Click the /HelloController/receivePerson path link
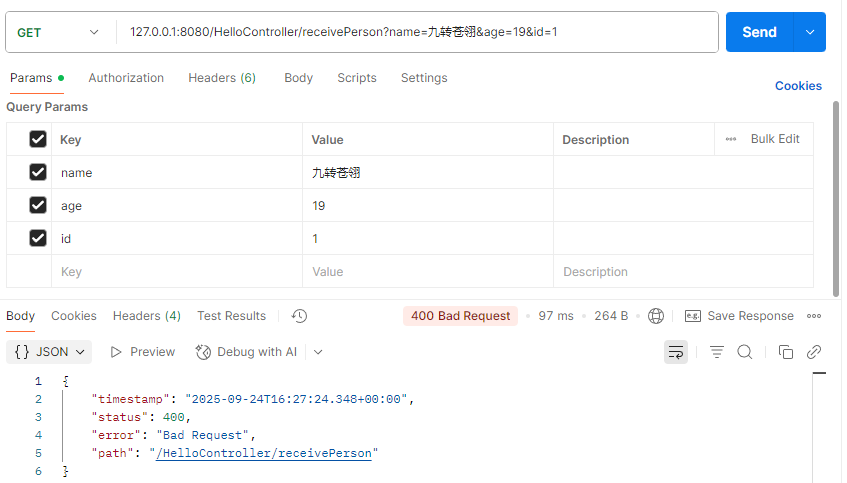The width and height of the screenshot is (847, 483). coord(264,453)
